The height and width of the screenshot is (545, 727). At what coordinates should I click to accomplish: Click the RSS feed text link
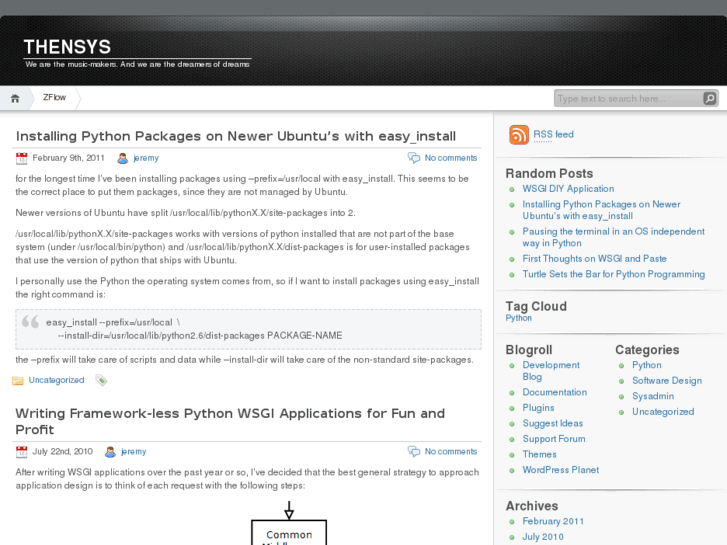click(553, 134)
